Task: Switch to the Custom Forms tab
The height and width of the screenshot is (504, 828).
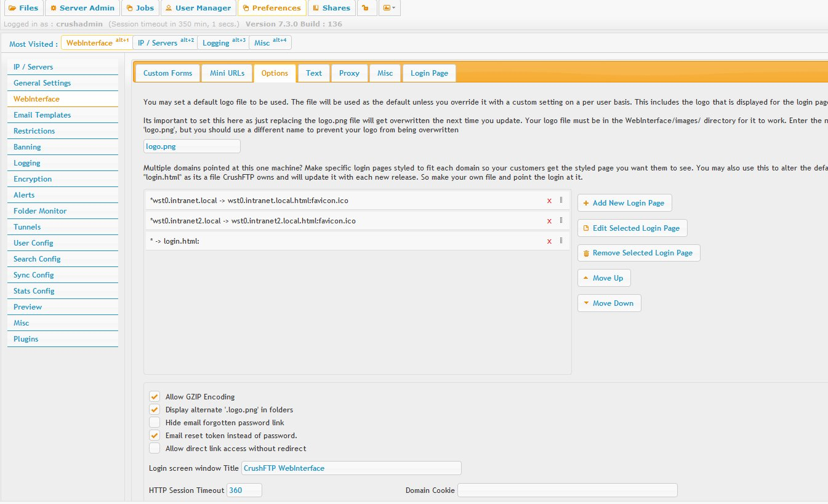Action: point(168,73)
